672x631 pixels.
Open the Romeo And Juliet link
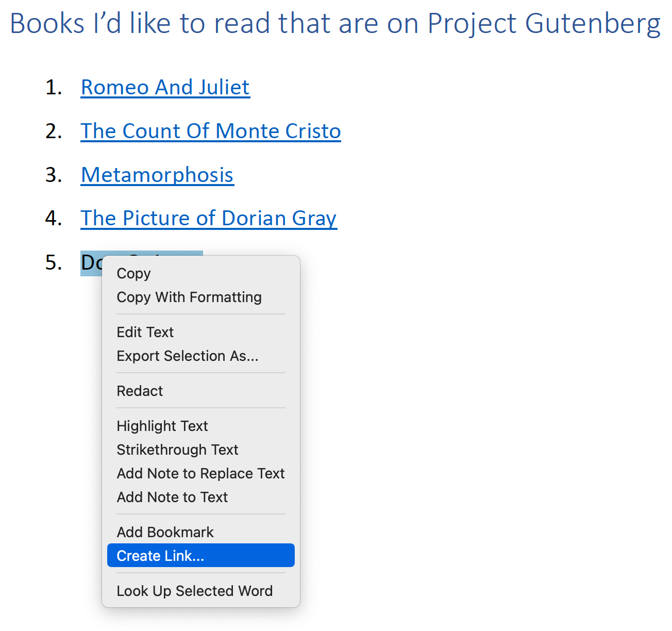(x=165, y=87)
